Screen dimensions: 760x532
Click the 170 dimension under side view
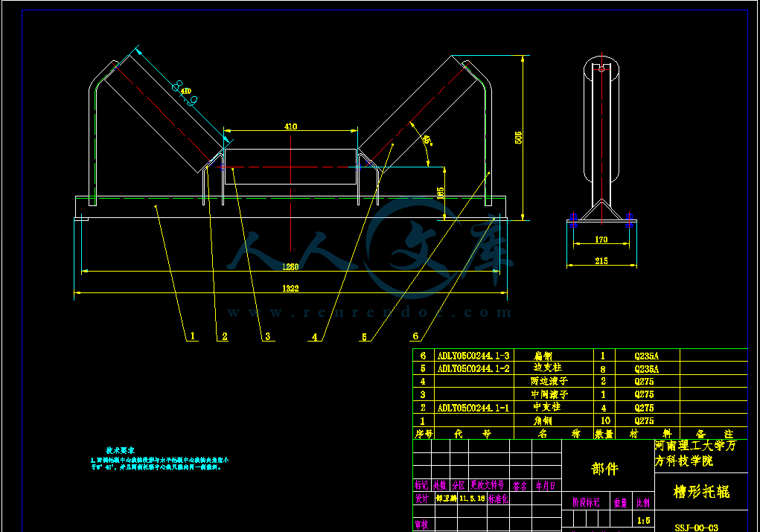(x=601, y=240)
